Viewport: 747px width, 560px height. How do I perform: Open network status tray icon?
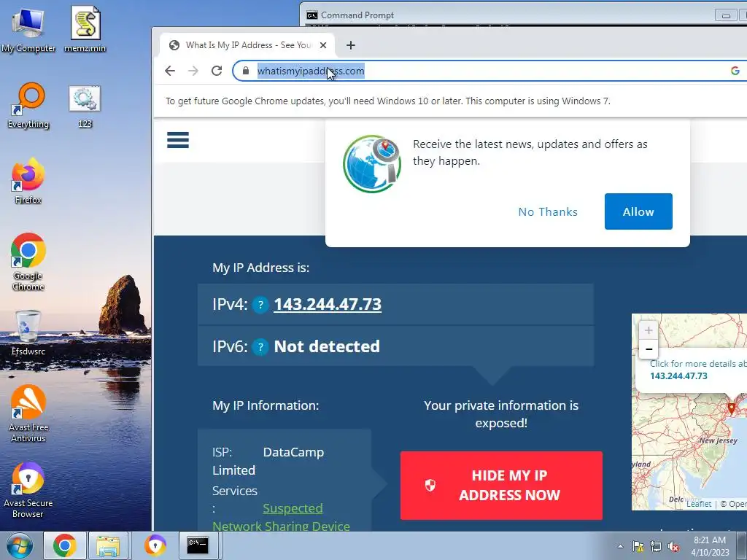click(x=656, y=546)
